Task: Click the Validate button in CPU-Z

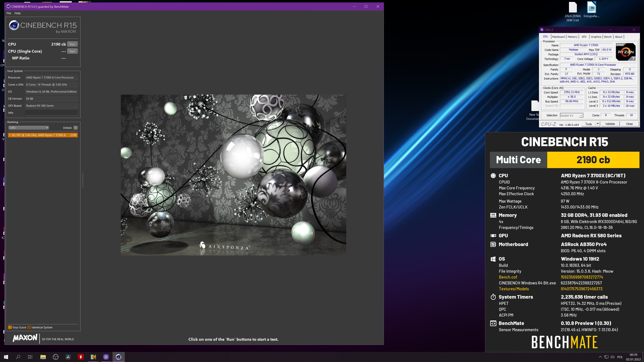Action: pyautogui.click(x=610, y=124)
